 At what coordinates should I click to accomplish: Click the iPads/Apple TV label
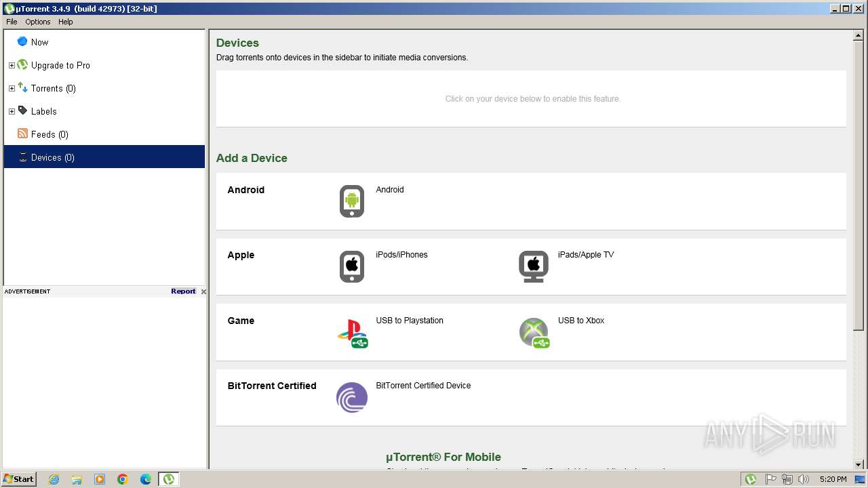tap(586, 255)
